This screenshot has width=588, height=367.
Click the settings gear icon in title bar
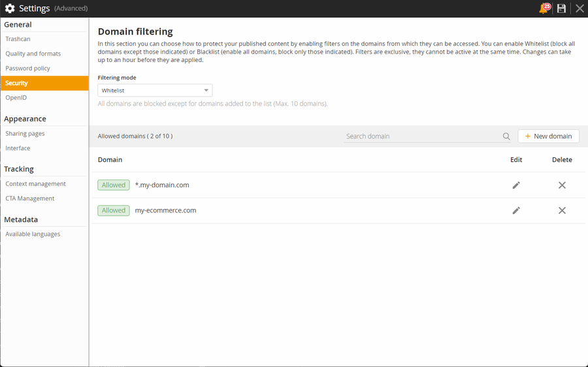click(10, 8)
